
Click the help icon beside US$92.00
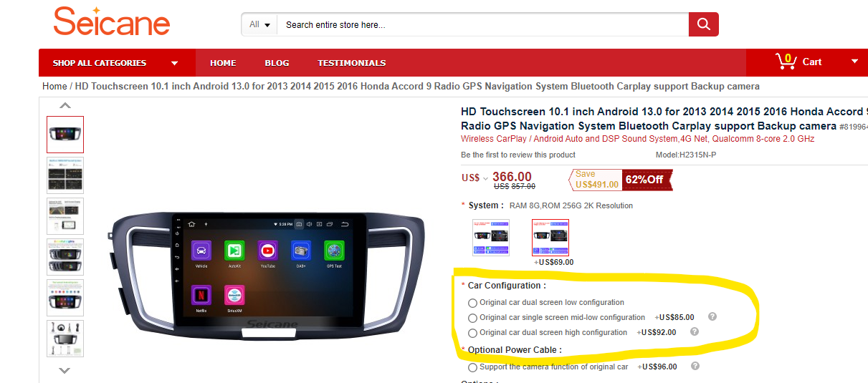(694, 331)
